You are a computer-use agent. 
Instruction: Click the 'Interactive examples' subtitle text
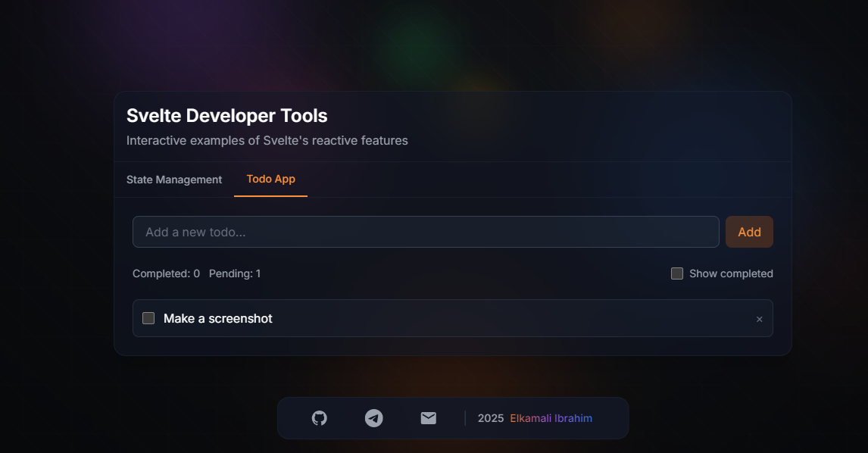(x=267, y=141)
